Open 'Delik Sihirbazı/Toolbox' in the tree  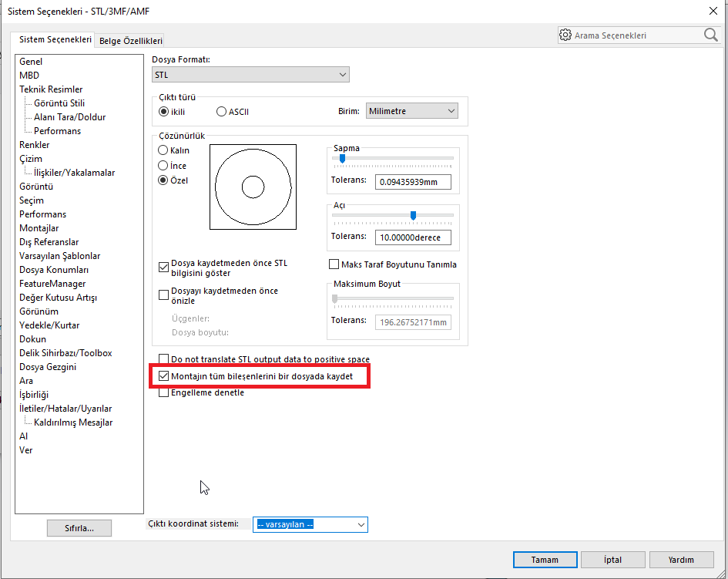pyautogui.click(x=65, y=353)
